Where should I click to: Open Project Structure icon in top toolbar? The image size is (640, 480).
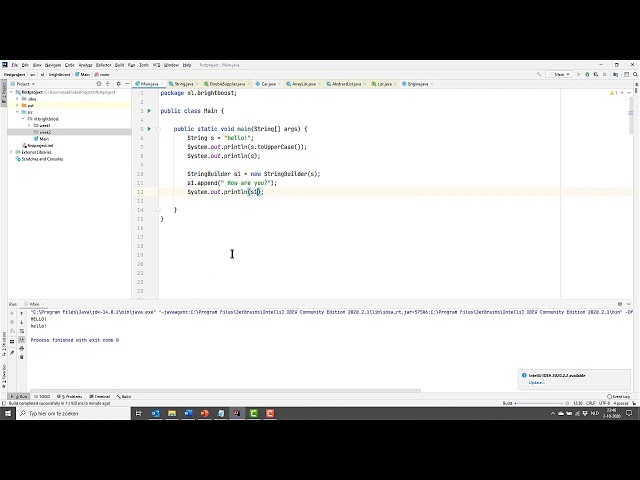(x=616, y=74)
